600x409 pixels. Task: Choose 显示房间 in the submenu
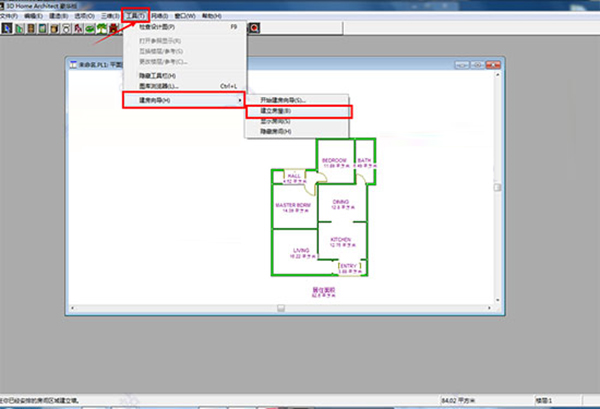pos(297,121)
